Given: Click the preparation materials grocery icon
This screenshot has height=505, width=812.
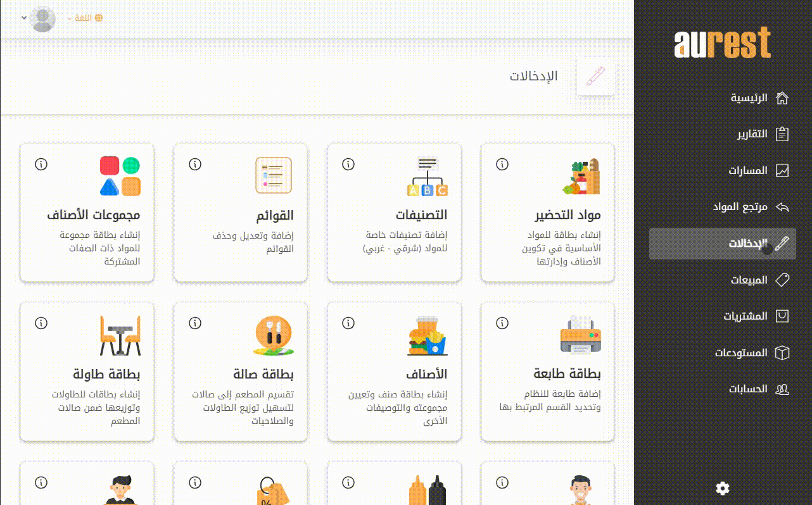Looking at the screenshot, I should tap(581, 177).
